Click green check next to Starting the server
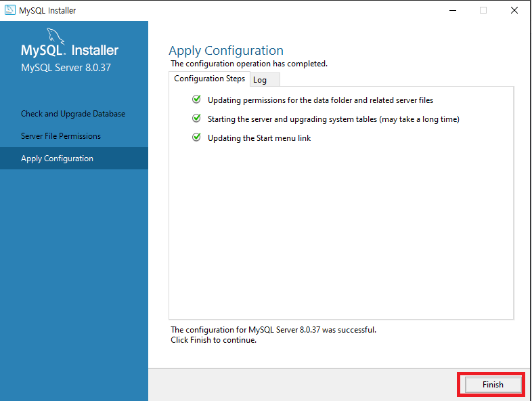 (x=196, y=119)
